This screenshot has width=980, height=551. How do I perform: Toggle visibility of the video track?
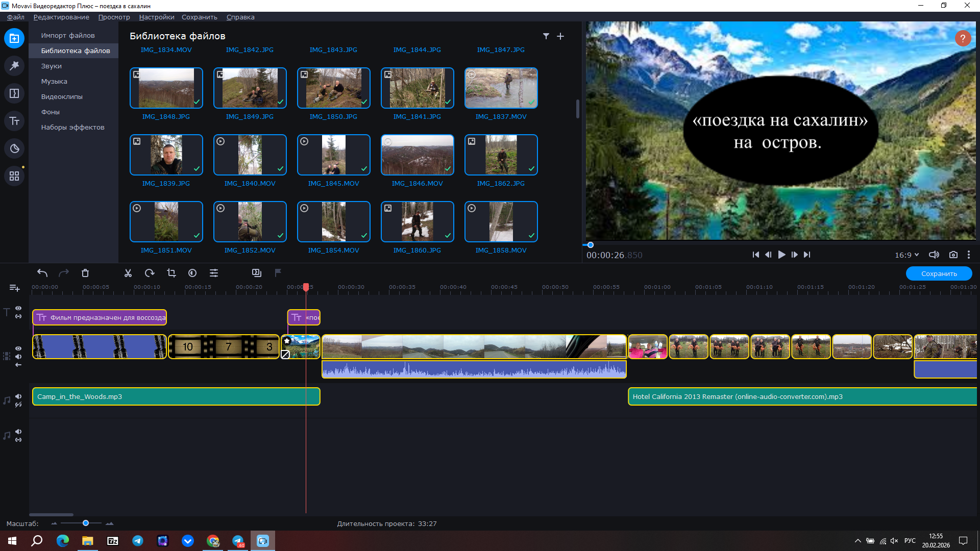click(x=18, y=348)
